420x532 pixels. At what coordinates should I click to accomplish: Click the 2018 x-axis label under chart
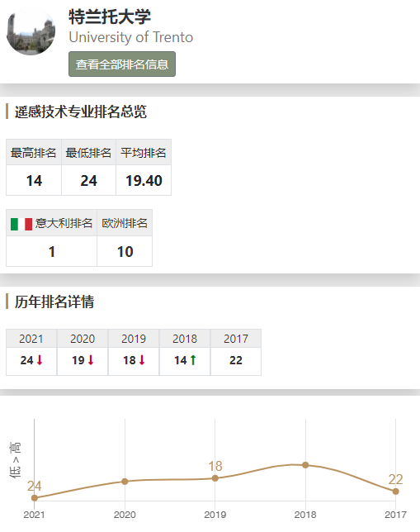tap(305, 515)
